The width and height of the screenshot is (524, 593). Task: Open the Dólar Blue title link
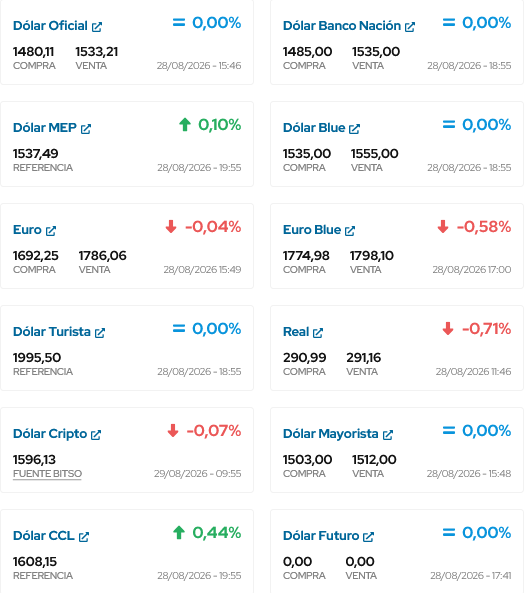pos(314,128)
